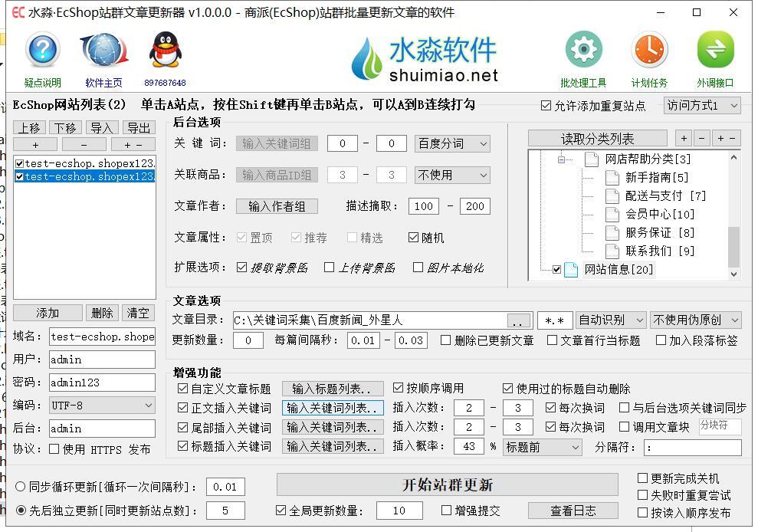The height and width of the screenshot is (532, 758).
Task: Click the + button above the site list
Action: [35, 144]
